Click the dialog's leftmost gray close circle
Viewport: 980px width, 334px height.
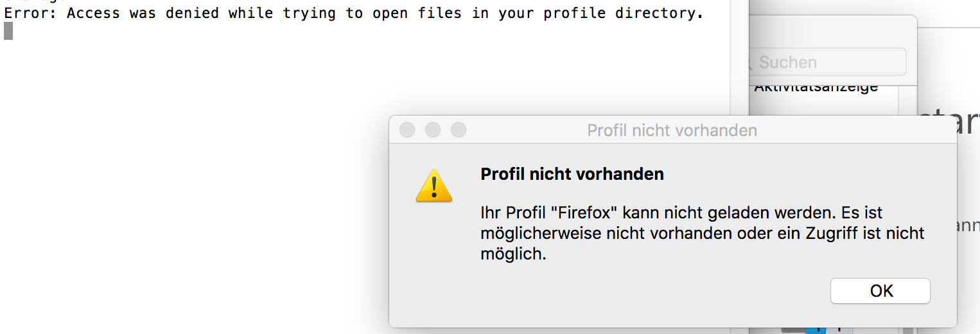(407, 130)
